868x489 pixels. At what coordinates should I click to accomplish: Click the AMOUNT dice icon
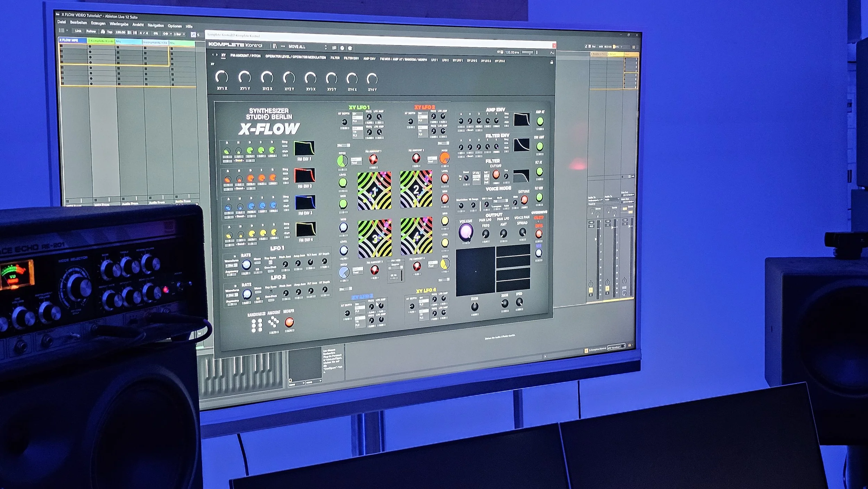(274, 322)
